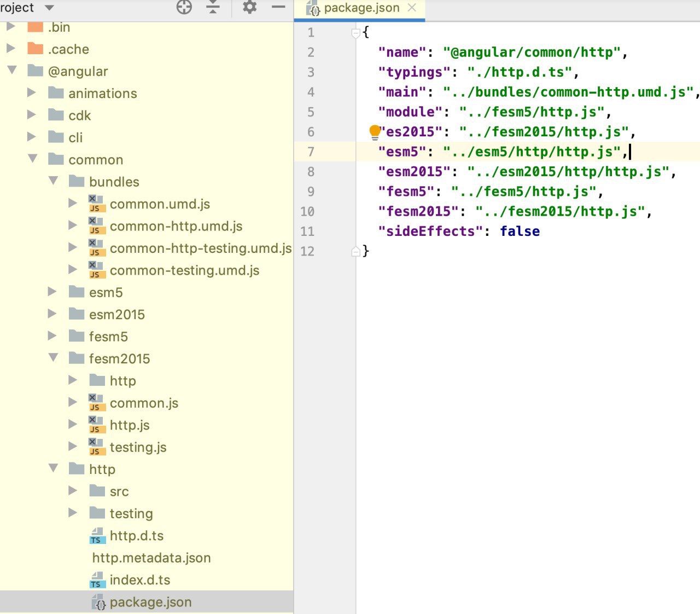Hide the Project tool window

click(x=278, y=7)
